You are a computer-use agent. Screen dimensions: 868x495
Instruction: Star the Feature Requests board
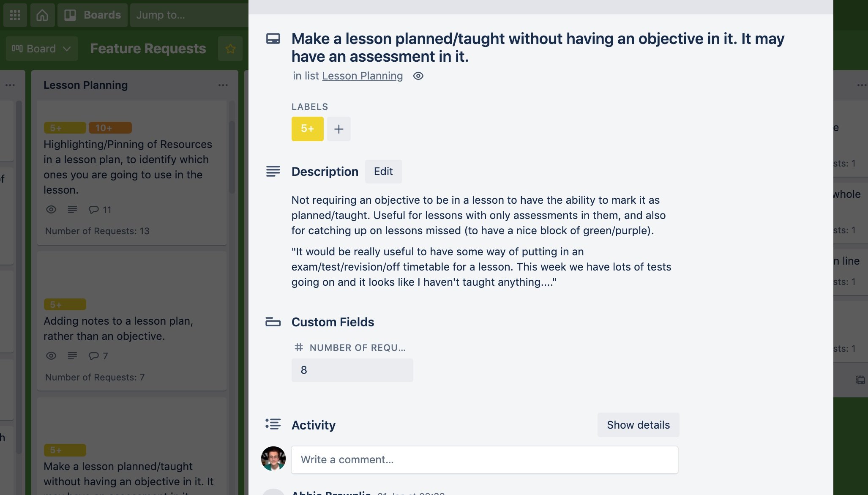pyautogui.click(x=230, y=49)
